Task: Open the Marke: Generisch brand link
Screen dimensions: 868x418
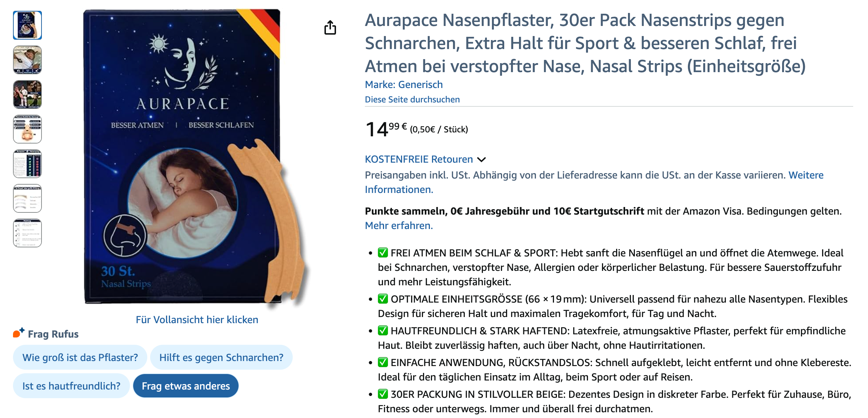Action: click(x=404, y=84)
